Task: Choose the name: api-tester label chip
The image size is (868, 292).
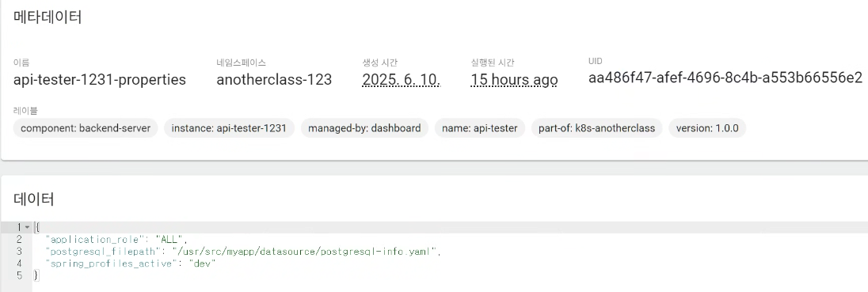Action: point(479,128)
